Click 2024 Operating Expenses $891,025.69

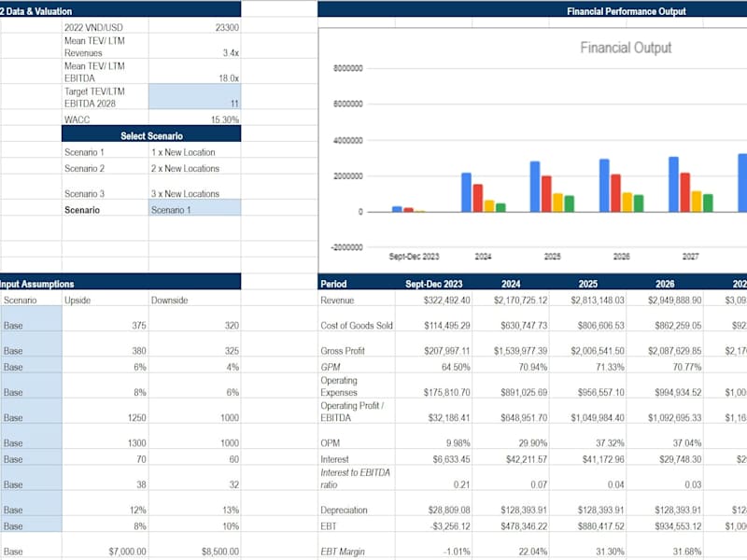click(x=524, y=392)
